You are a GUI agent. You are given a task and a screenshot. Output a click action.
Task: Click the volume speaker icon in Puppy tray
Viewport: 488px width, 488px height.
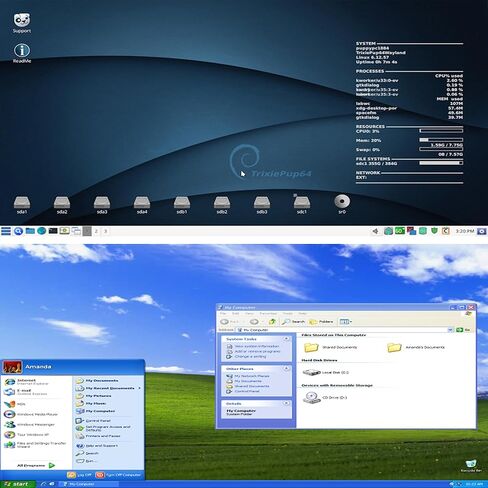click(x=376, y=231)
